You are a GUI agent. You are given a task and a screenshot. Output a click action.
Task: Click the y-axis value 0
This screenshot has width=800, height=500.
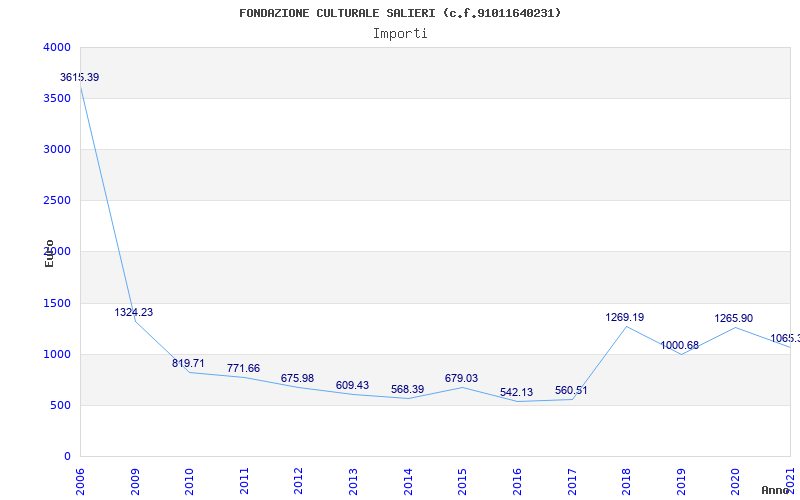pos(67,456)
